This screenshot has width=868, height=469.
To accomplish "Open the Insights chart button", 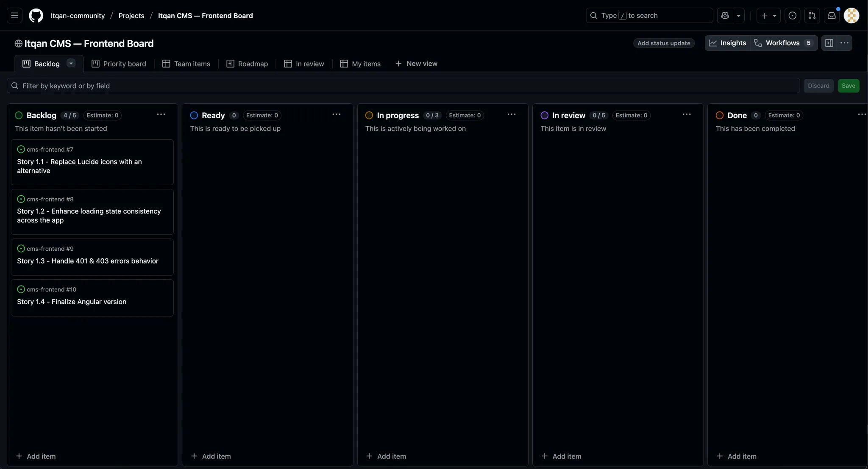I will tap(728, 43).
